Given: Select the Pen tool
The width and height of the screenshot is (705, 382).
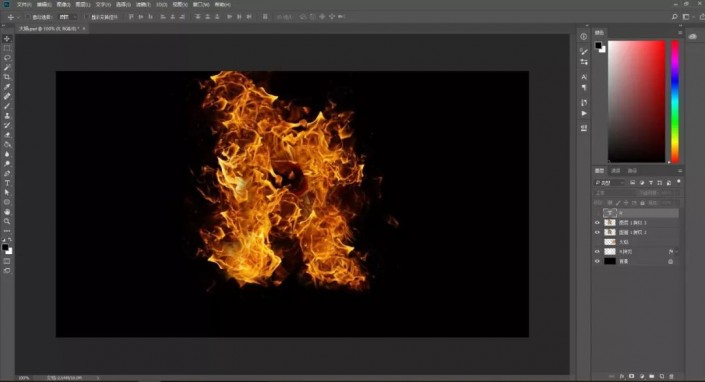Looking at the screenshot, I should point(7,173).
